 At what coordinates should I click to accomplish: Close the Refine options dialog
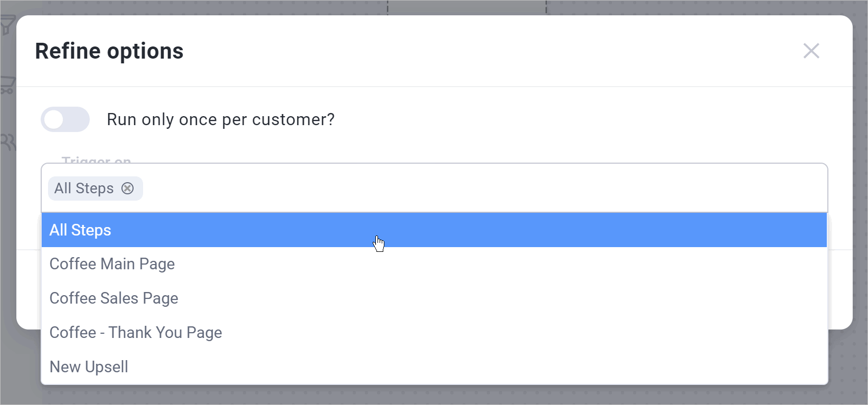(x=811, y=51)
